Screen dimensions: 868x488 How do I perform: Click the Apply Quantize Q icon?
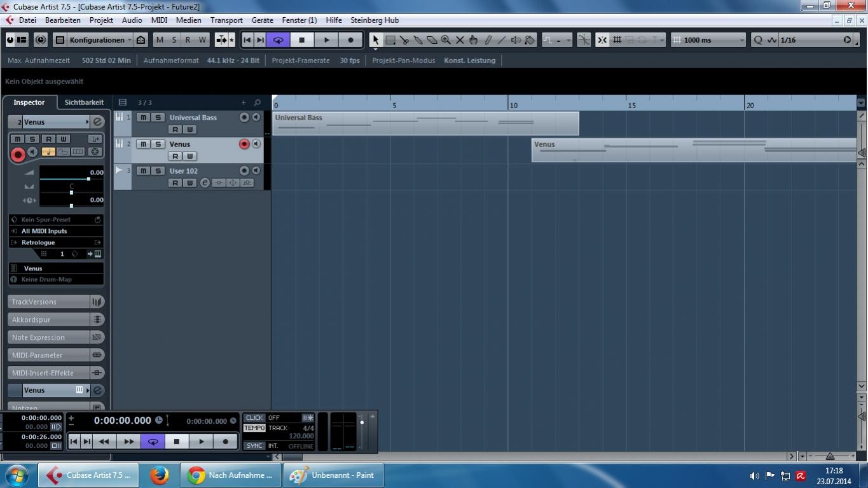coord(758,40)
